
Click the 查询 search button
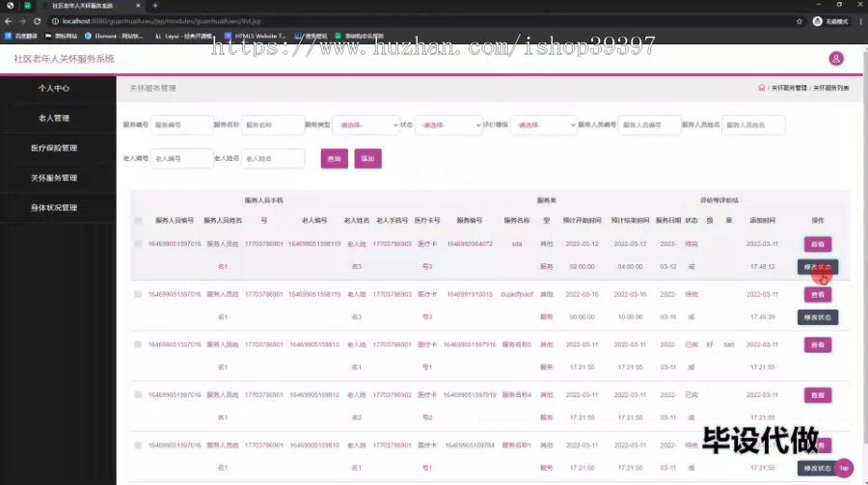(335, 159)
